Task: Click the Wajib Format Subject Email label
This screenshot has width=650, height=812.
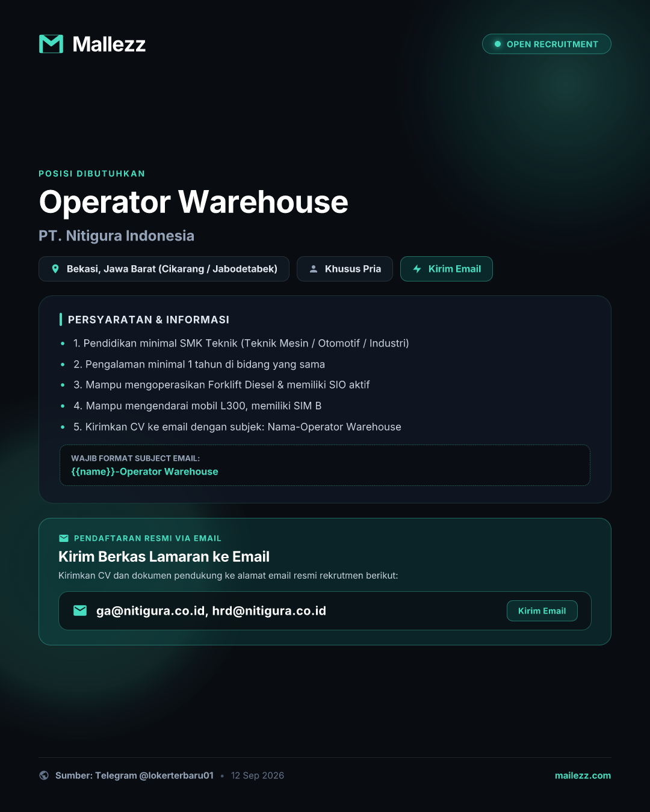Action: (135, 458)
